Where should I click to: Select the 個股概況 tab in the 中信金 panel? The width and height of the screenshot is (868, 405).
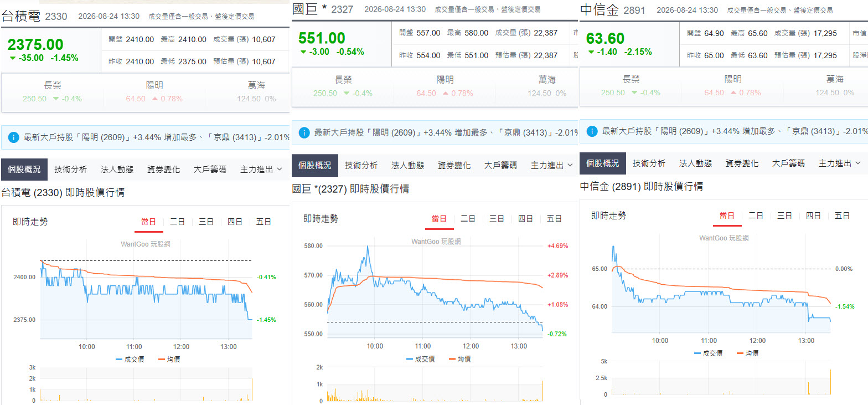603,163
